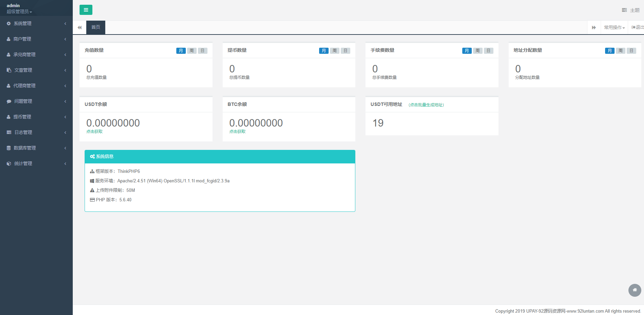Screen dimensions: 644x315
Task: Select the 首页 tab
Action: click(96, 27)
